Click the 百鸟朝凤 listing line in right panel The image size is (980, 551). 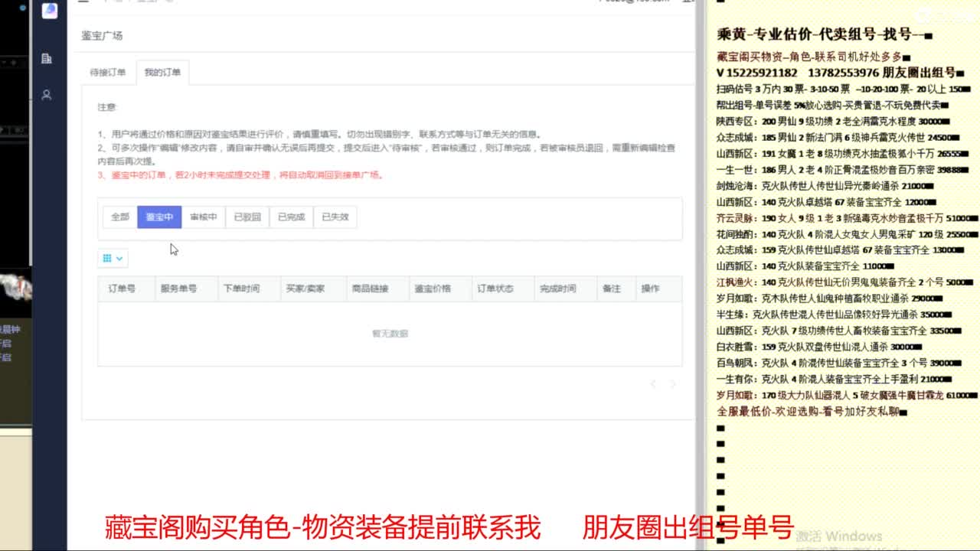click(x=840, y=362)
